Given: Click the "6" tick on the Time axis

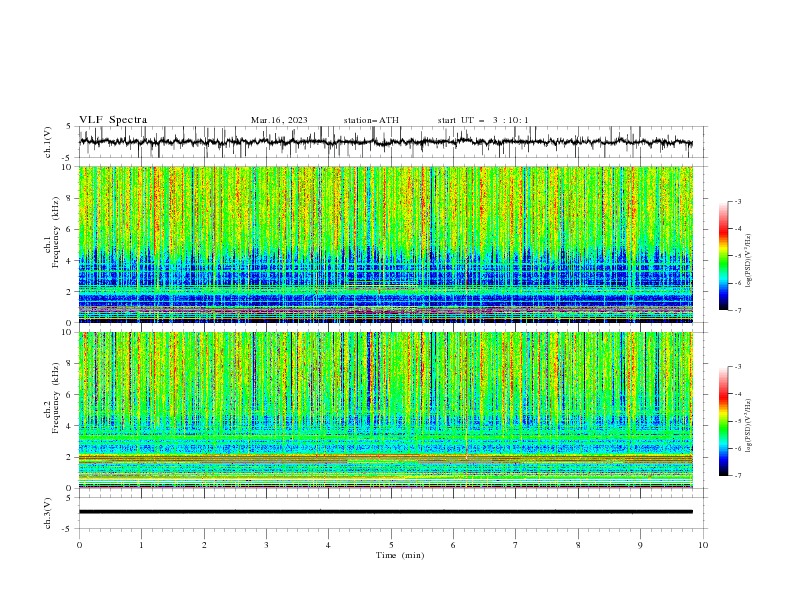Looking at the screenshot, I should (453, 545).
